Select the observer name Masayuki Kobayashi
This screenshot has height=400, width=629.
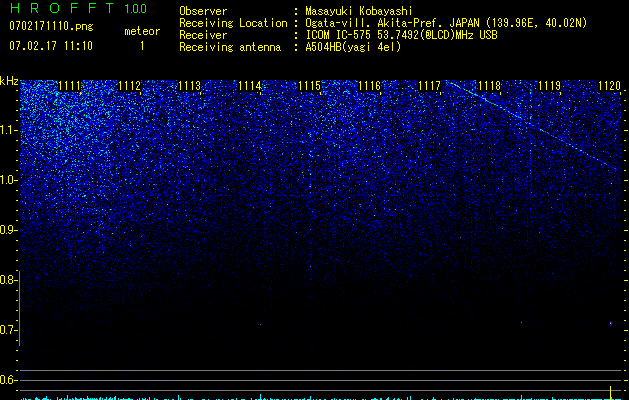pos(359,11)
